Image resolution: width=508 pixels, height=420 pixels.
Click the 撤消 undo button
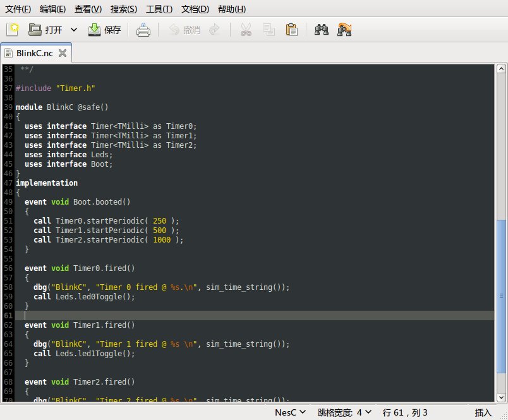pyautogui.click(x=184, y=30)
